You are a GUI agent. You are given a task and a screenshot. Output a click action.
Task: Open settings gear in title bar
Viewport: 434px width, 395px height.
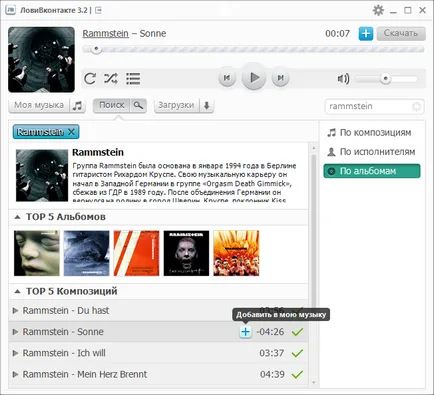[x=378, y=10]
